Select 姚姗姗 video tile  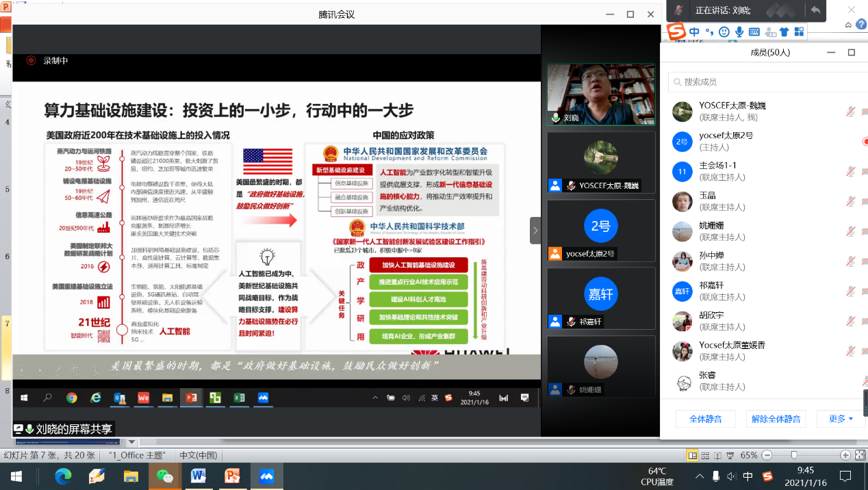(x=600, y=365)
